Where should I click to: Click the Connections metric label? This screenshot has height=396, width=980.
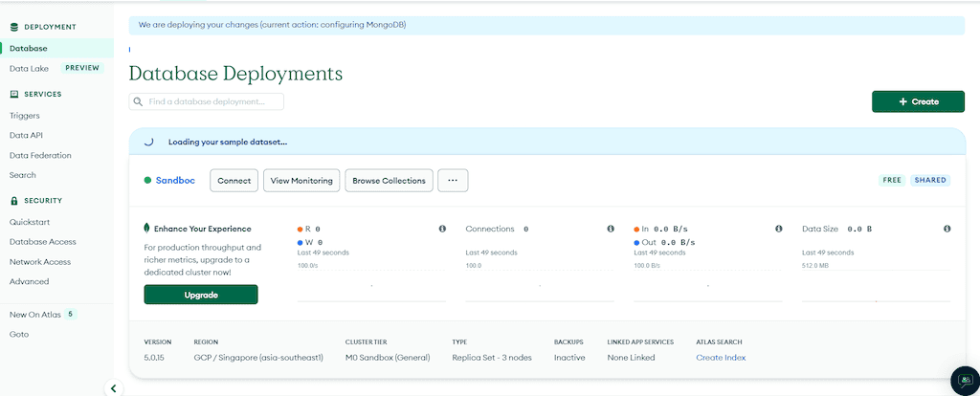click(x=489, y=230)
